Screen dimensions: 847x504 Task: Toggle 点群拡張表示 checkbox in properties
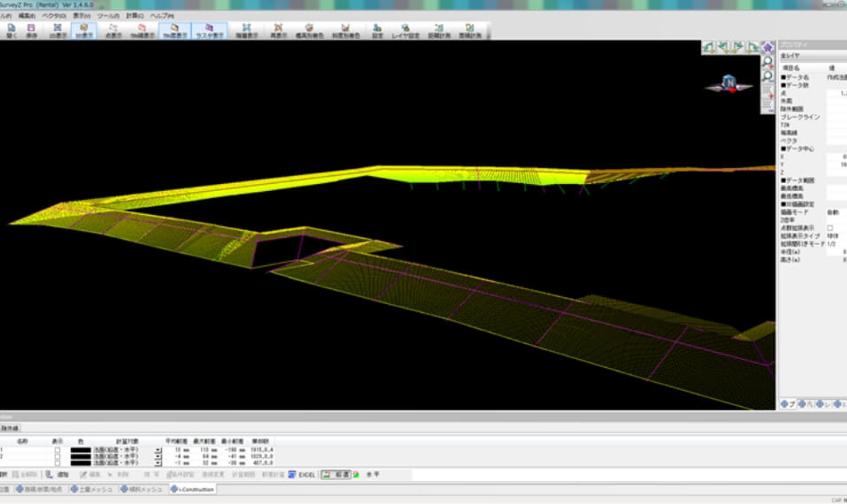[x=829, y=228]
